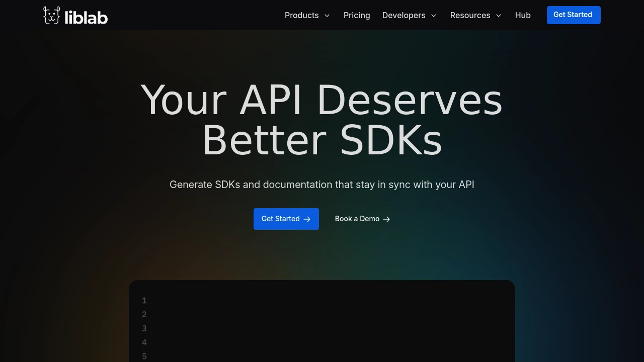
Task: Open the Developers menu
Action: click(410, 16)
